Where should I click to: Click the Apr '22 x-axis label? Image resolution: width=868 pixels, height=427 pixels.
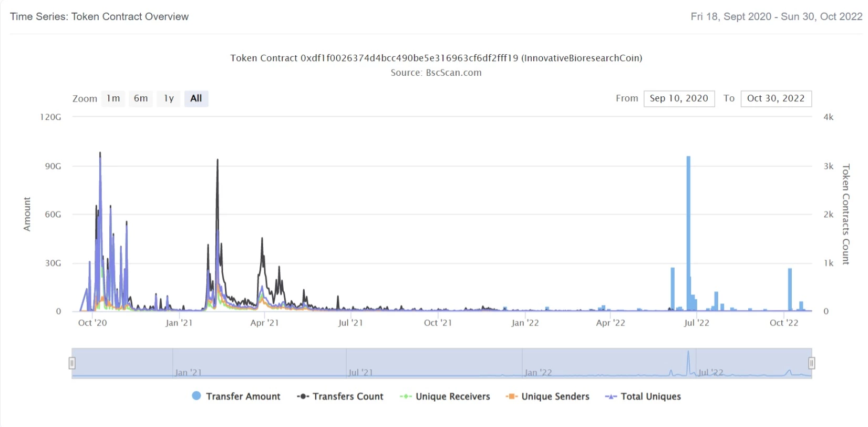click(611, 323)
